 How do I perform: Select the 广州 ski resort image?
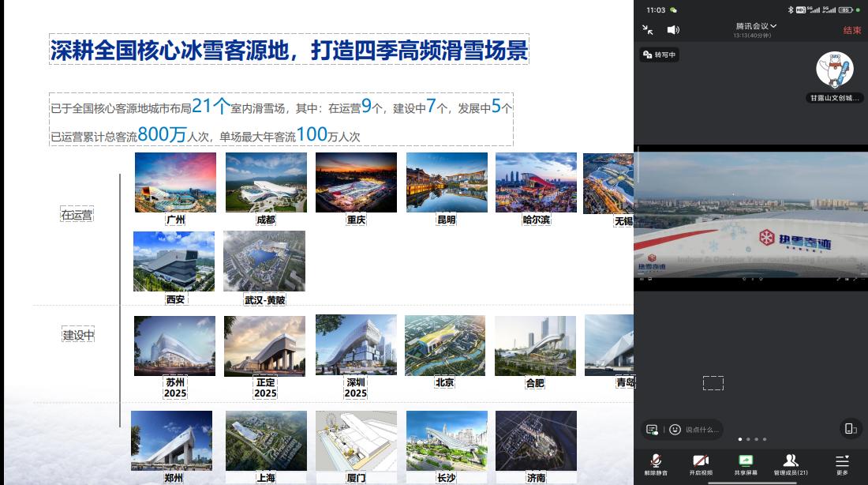tap(175, 182)
